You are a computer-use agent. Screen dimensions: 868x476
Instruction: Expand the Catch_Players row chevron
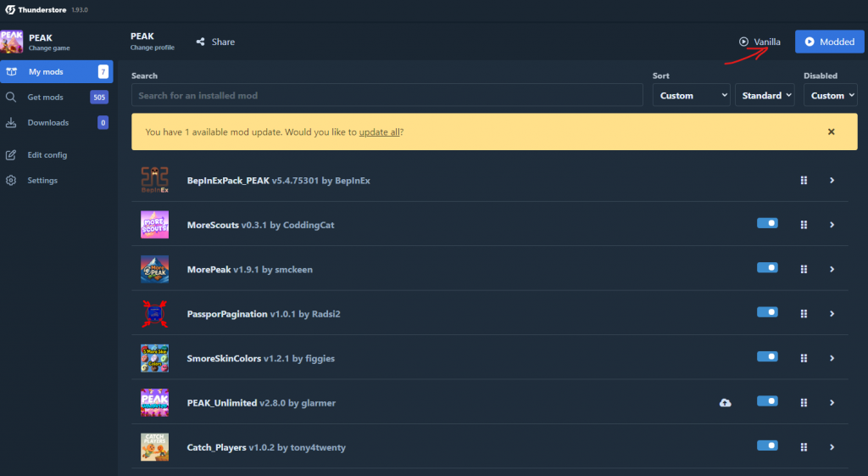tap(832, 447)
